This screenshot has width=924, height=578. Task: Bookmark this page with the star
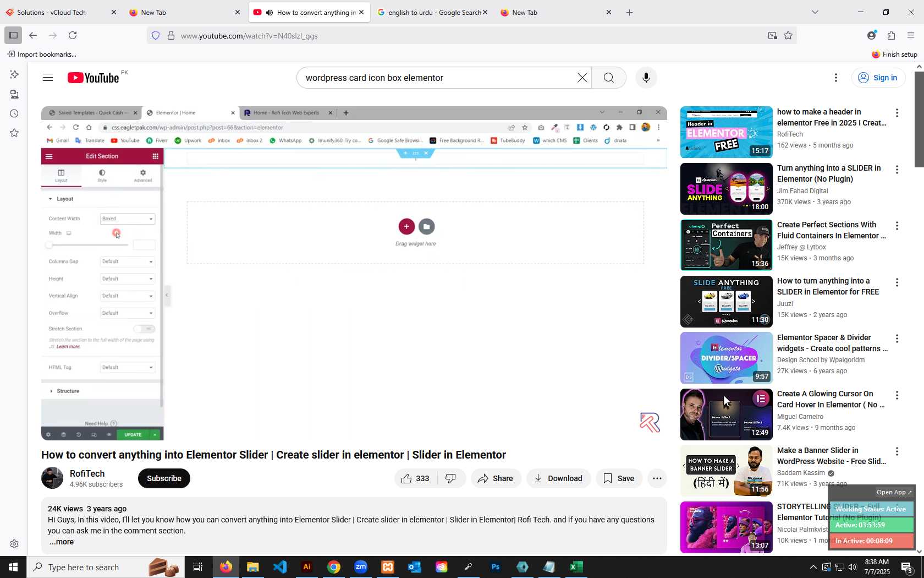pyautogui.click(x=788, y=36)
